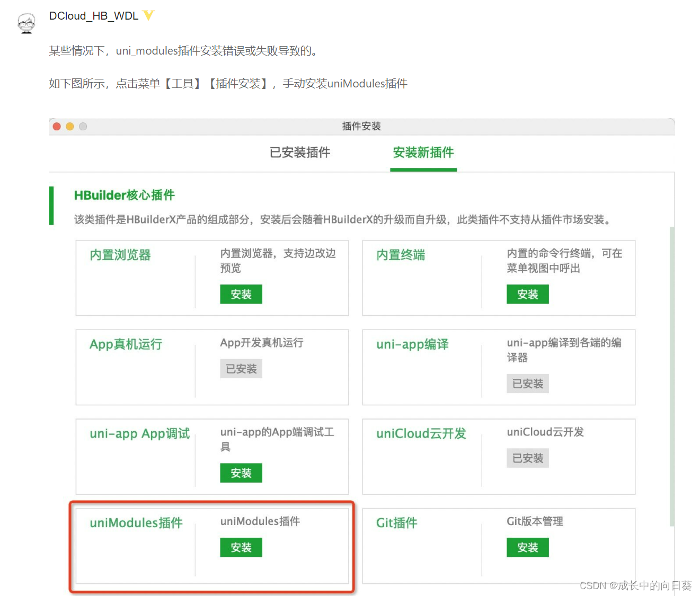Screen dimensions: 700x596
Task: Switch to the 安装新插件 tab
Action: point(423,153)
